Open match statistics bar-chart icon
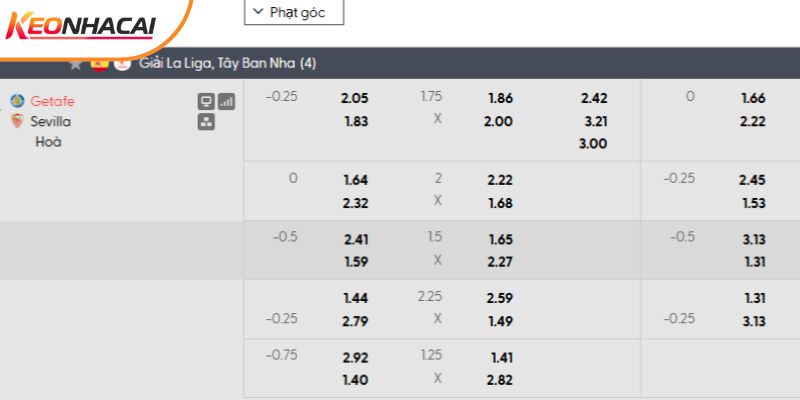Screen dimensions: 800x400 tap(226, 101)
